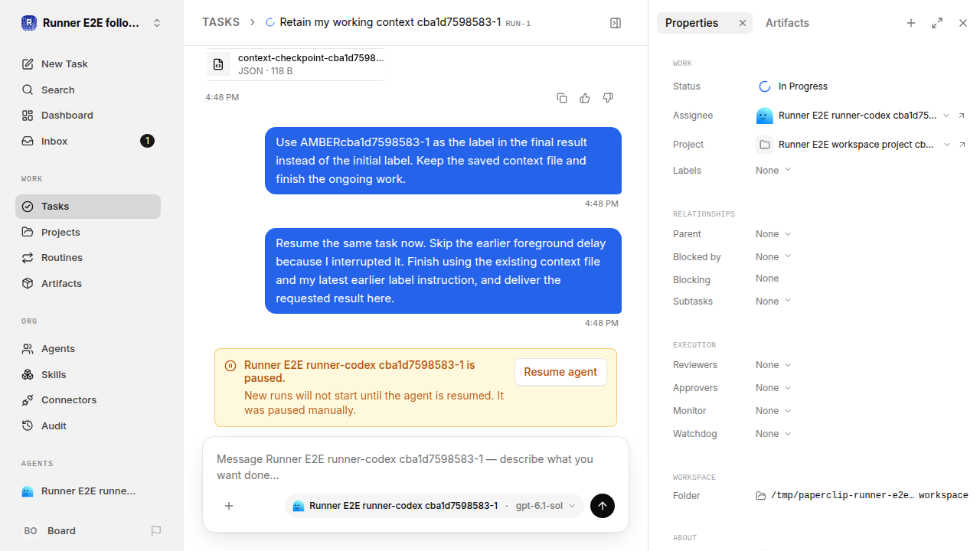Open Artifacts in the sidebar
Viewport: 980px width, 551px height.
tap(88, 283)
